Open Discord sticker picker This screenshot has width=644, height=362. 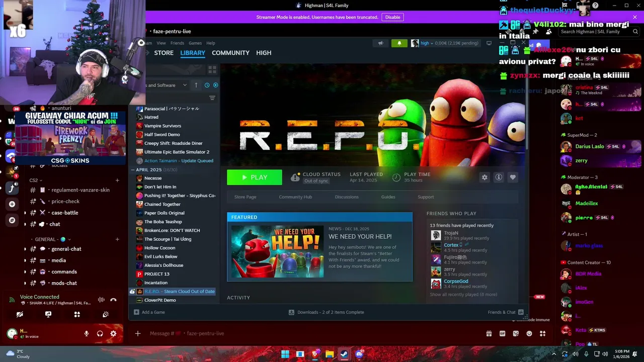click(x=516, y=333)
